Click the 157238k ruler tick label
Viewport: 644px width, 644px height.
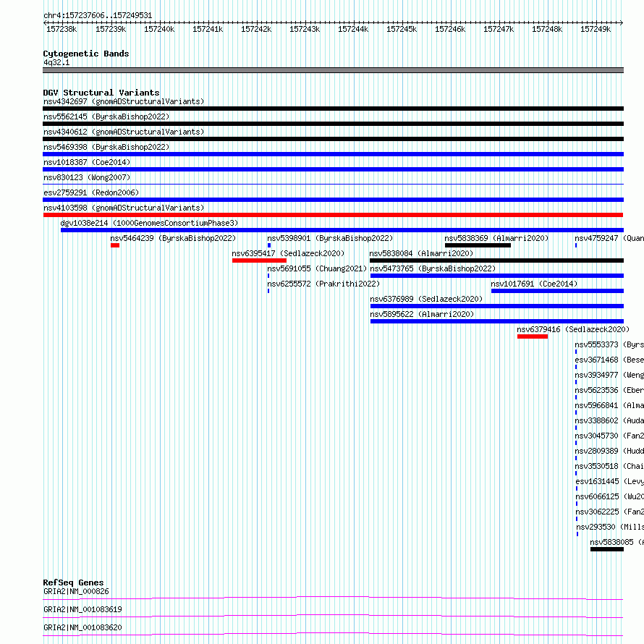[62, 29]
